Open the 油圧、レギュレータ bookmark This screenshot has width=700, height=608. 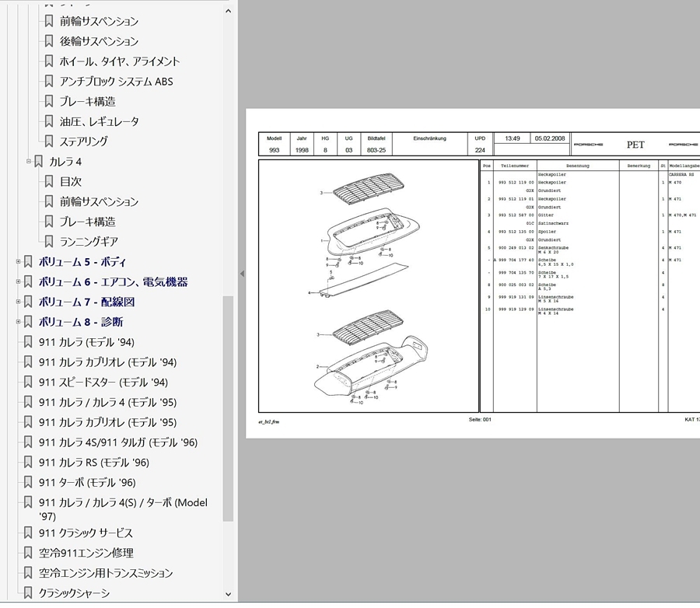point(99,121)
